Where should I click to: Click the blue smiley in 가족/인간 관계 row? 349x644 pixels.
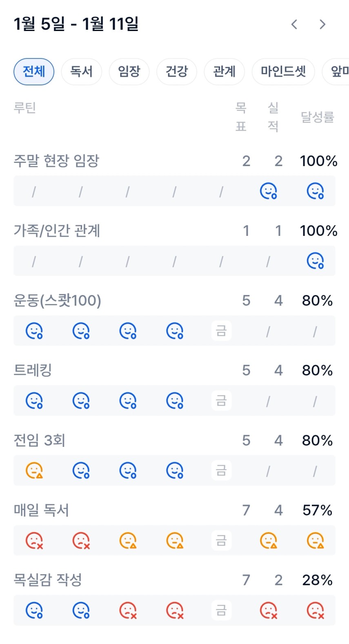click(315, 261)
